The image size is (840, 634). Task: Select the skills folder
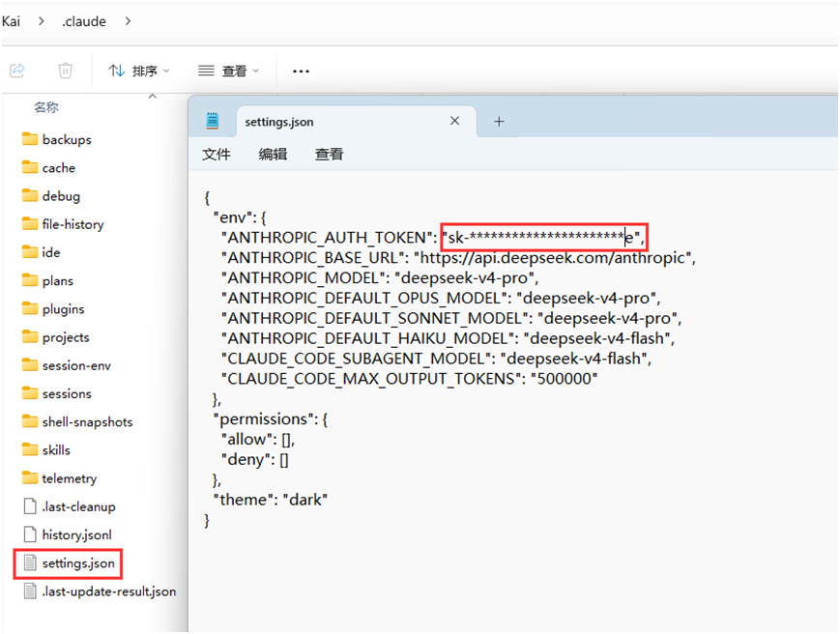pos(46,449)
